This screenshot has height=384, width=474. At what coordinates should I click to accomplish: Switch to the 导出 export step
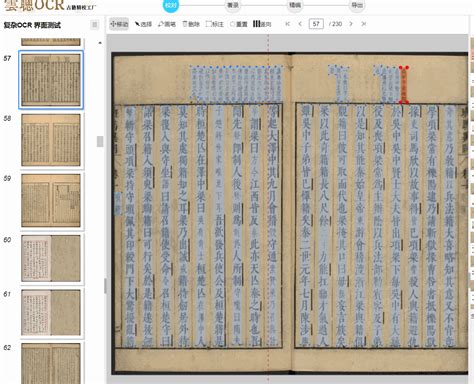(x=357, y=5)
